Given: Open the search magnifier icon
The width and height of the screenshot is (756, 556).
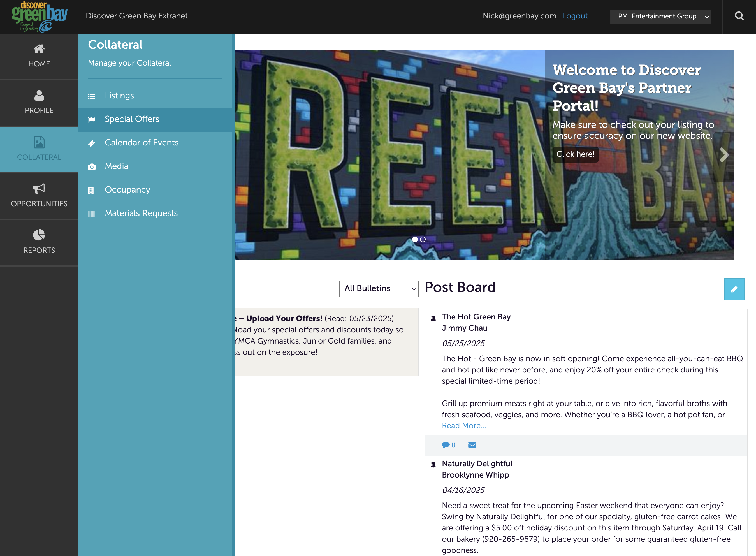Looking at the screenshot, I should pos(739,16).
